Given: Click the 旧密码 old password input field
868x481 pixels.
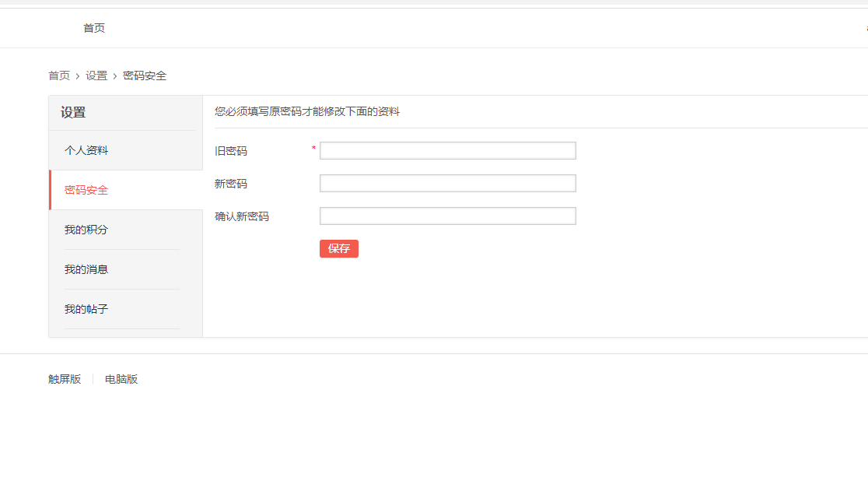Looking at the screenshot, I should point(447,149).
